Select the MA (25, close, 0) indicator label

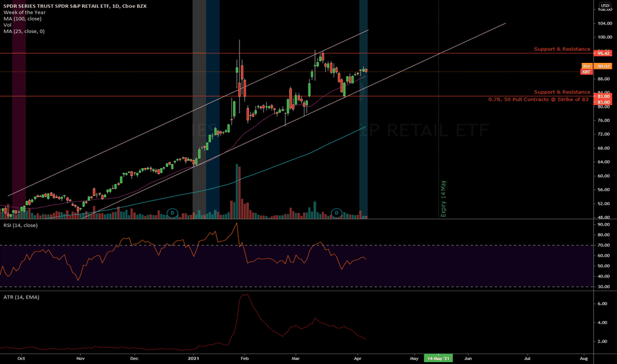(x=24, y=31)
